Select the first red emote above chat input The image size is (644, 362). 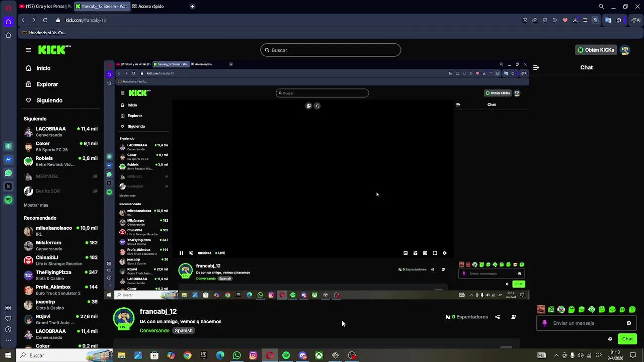click(x=541, y=310)
